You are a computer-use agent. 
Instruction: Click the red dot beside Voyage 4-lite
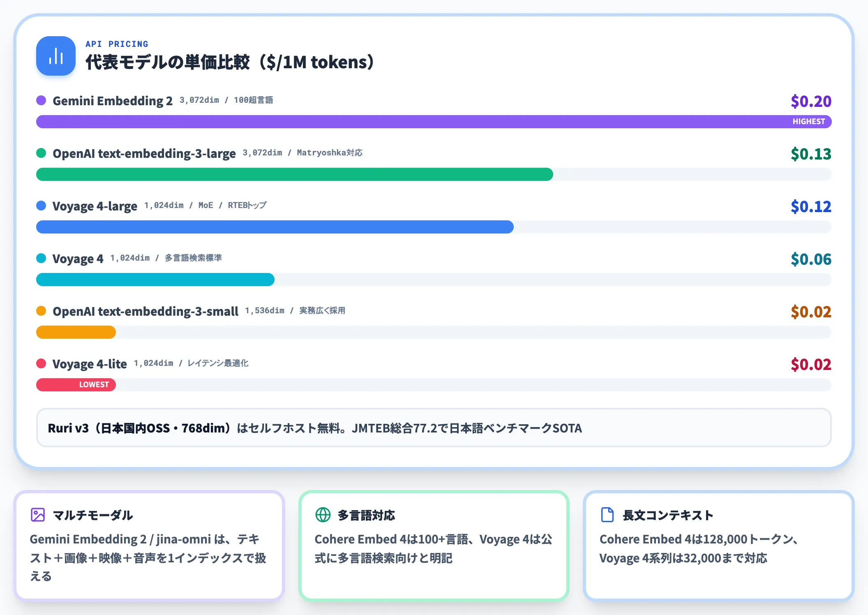(x=41, y=363)
